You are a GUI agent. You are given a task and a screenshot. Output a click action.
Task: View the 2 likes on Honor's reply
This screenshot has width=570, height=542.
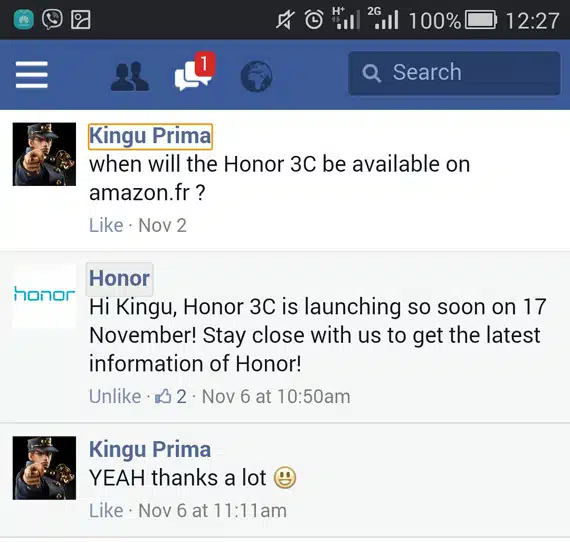pos(171,396)
